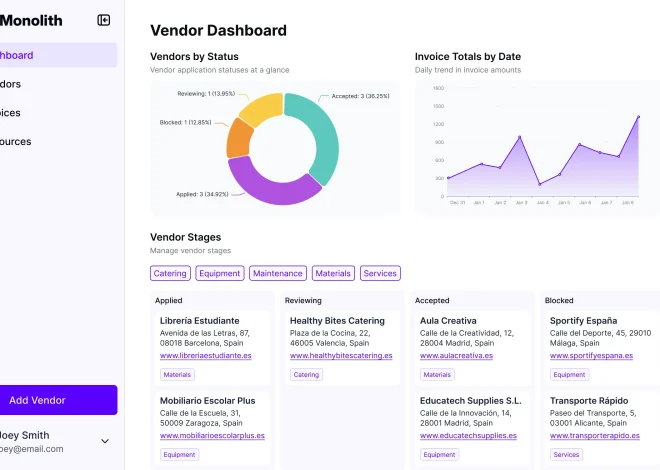
Task: Click Equipment tag on Sportify España card
Action: pyautogui.click(x=569, y=374)
